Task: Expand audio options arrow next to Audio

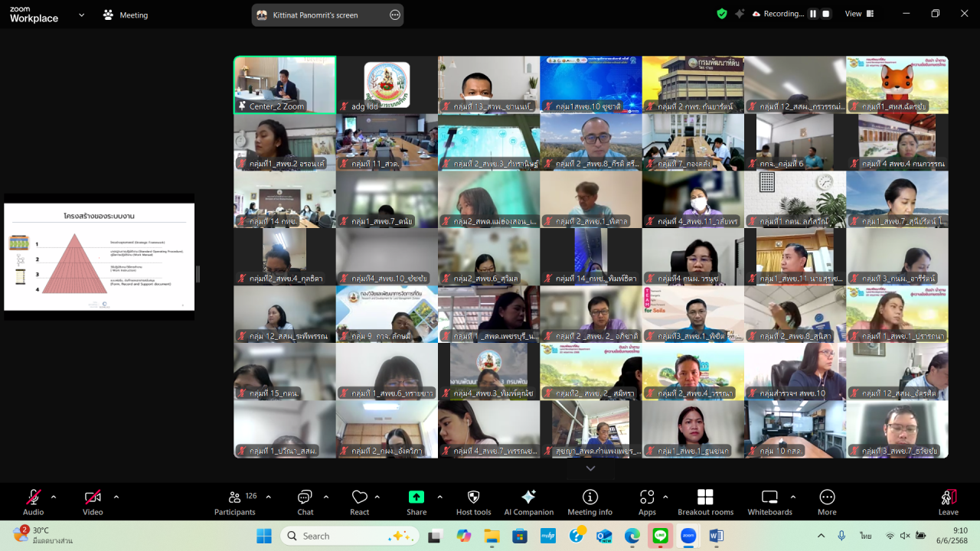Action: (54, 497)
